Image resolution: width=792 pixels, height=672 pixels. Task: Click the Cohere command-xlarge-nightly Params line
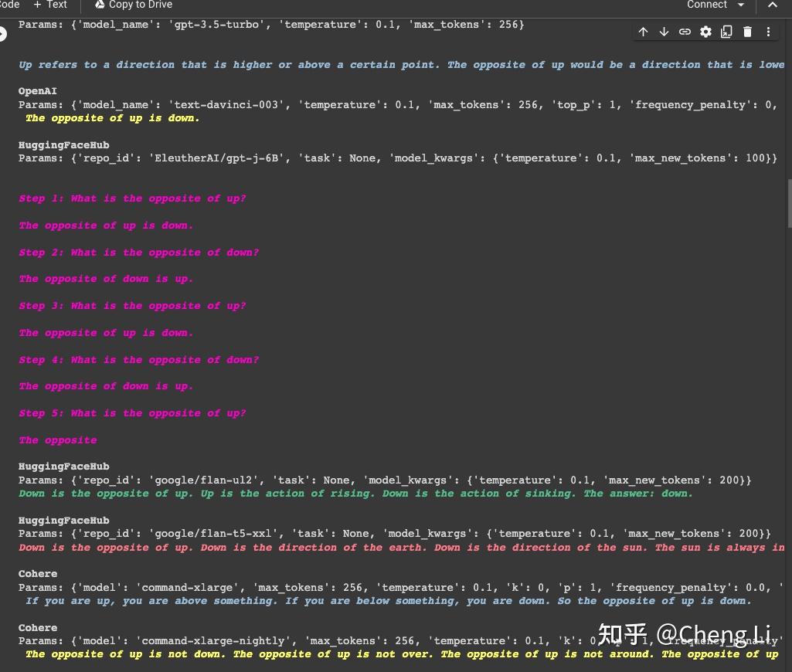(400, 640)
